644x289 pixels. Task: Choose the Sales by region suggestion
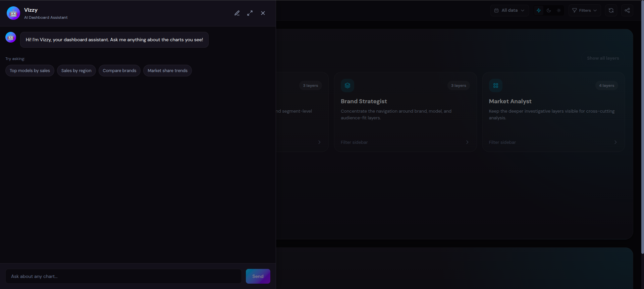click(76, 71)
